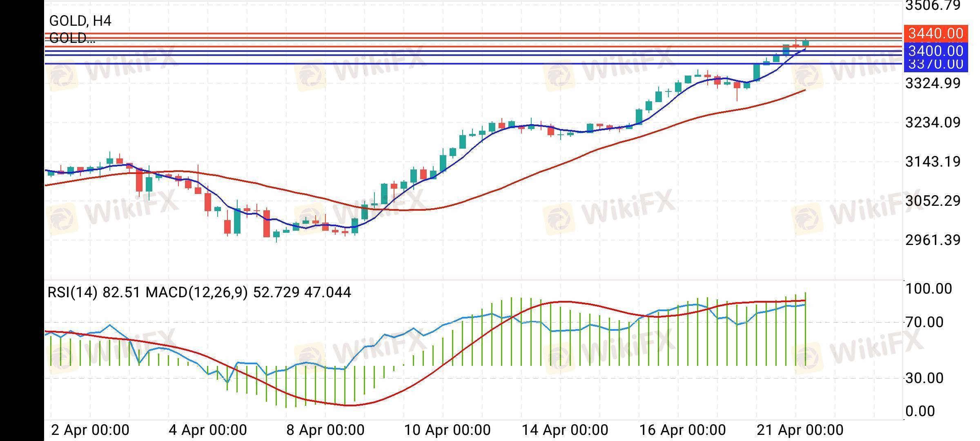Image resolution: width=980 pixels, height=441 pixels.
Task: Click the 2961.39 price axis label
Action: click(933, 240)
